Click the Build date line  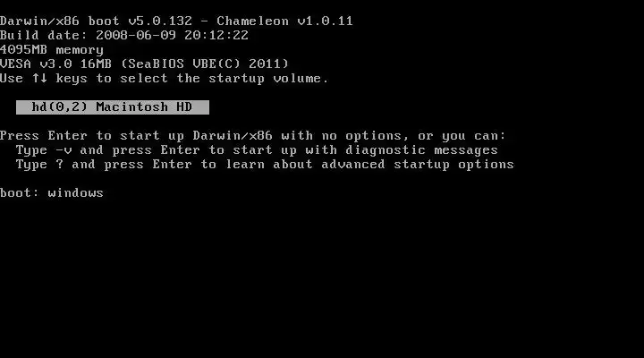click(x=124, y=35)
